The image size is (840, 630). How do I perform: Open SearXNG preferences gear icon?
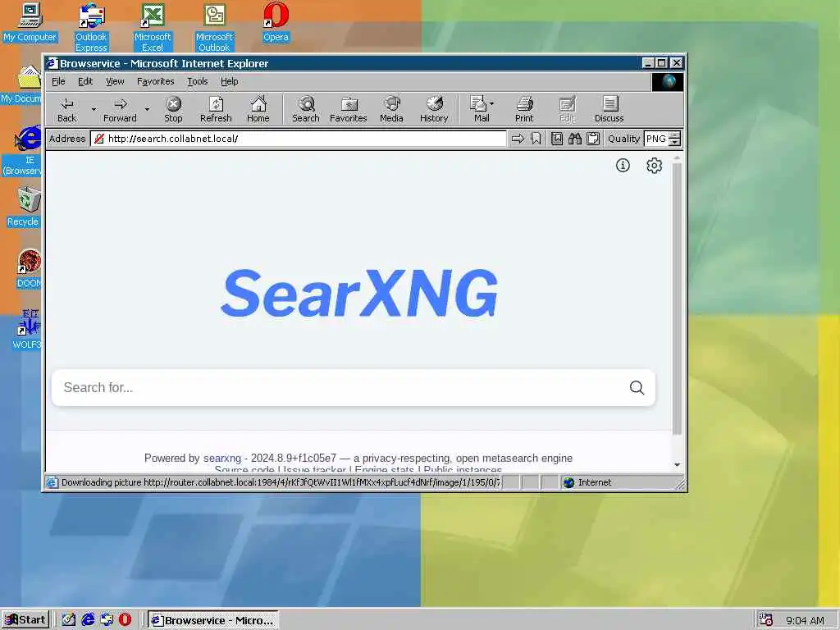[x=654, y=166]
